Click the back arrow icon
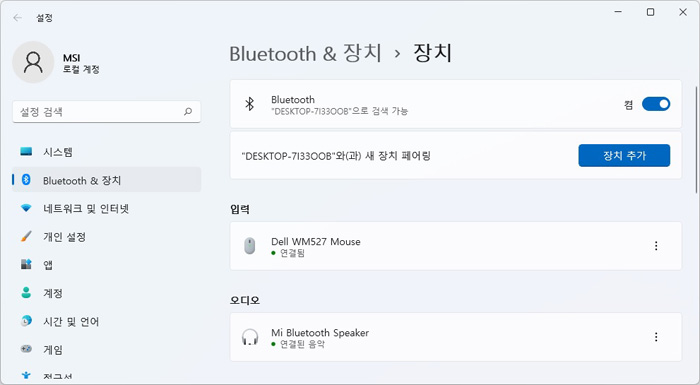The width and height of the screenshot is (700, 385). 17,18
